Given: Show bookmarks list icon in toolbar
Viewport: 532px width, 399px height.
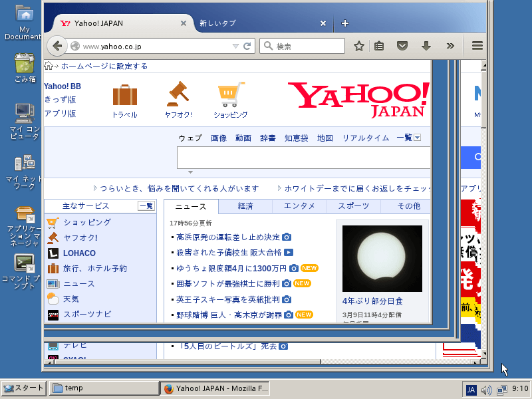Looking at the screenshot, I should click(x=379, y=46).
